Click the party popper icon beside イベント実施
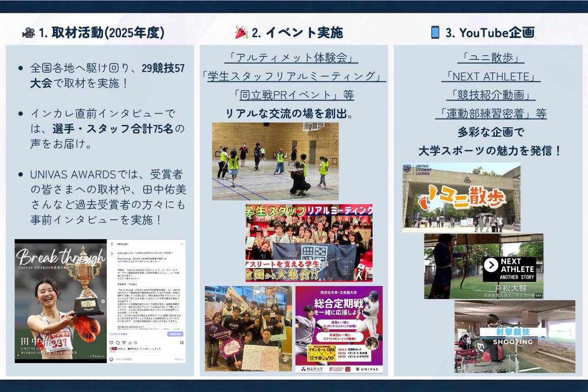Image resolution: width=588 pixels, height=392 pixels. (x=241, y=33)
